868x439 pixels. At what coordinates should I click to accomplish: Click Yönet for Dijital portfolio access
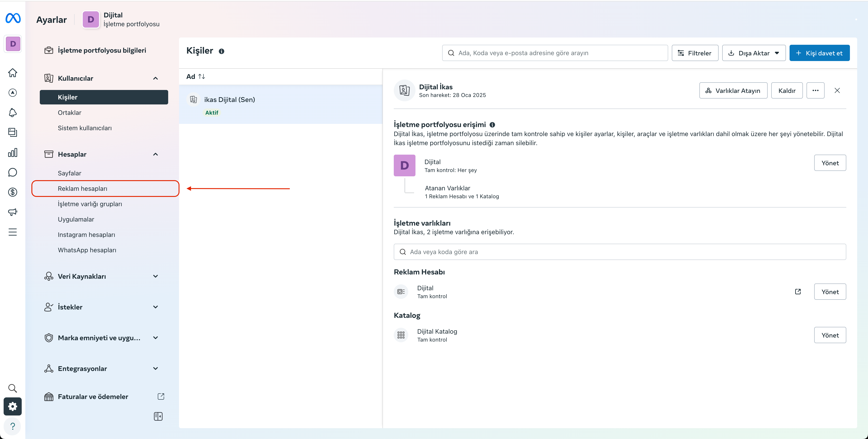(830, 163)
